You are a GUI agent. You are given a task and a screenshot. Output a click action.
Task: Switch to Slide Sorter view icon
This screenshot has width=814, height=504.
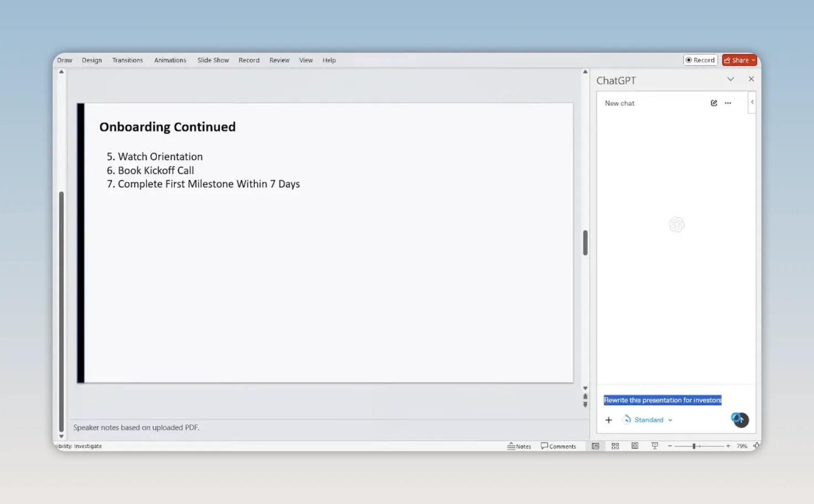pos(615,446)
